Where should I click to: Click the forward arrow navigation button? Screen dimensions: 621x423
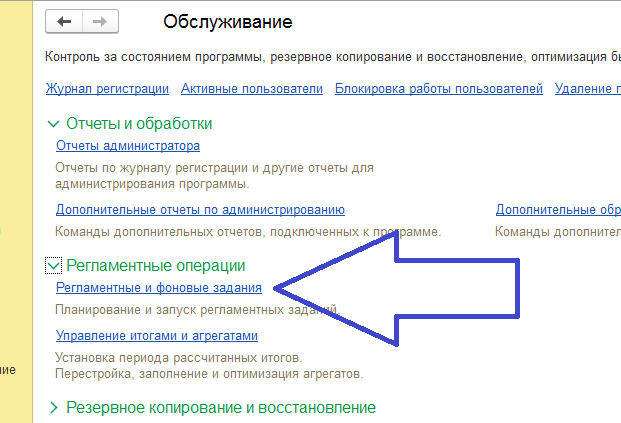point(98,22)
